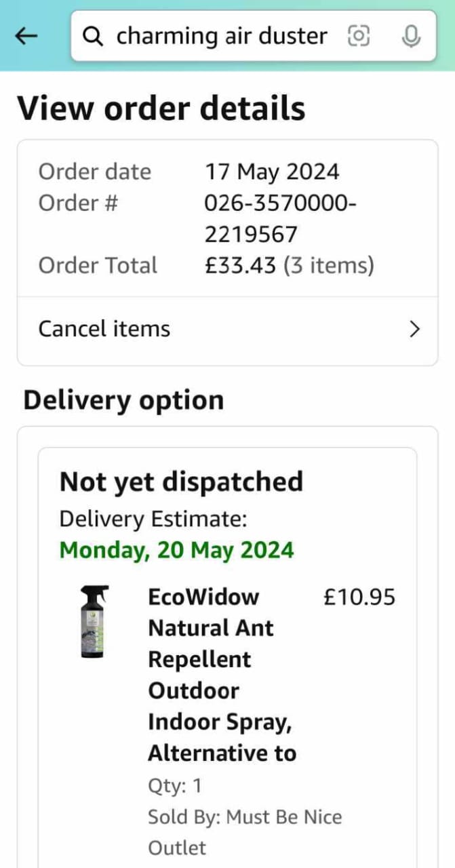The width and height of the screenshot is (455, 868).
Task: Tap the back arrow icon
Action: tap(26, 36)
